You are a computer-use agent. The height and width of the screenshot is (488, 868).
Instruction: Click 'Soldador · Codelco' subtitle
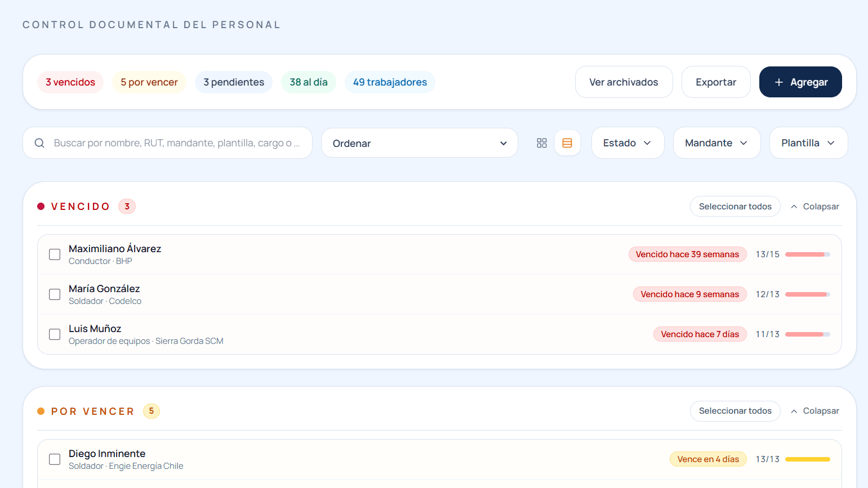[x=105, y=301]
